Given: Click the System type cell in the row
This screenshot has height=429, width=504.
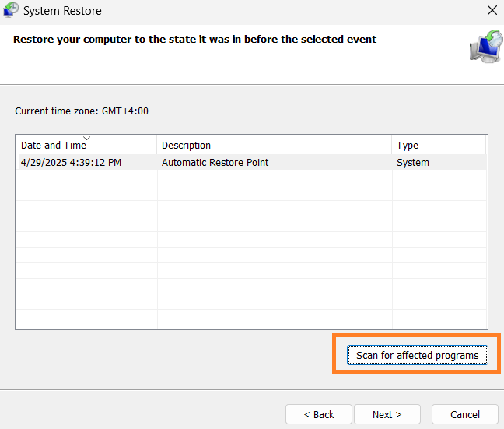Looking at the screenshot, I should pos(412,163).
